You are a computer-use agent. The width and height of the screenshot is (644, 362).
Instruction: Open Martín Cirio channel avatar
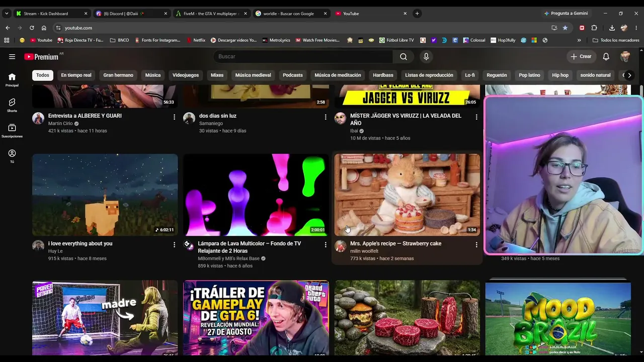pos(38,118)
